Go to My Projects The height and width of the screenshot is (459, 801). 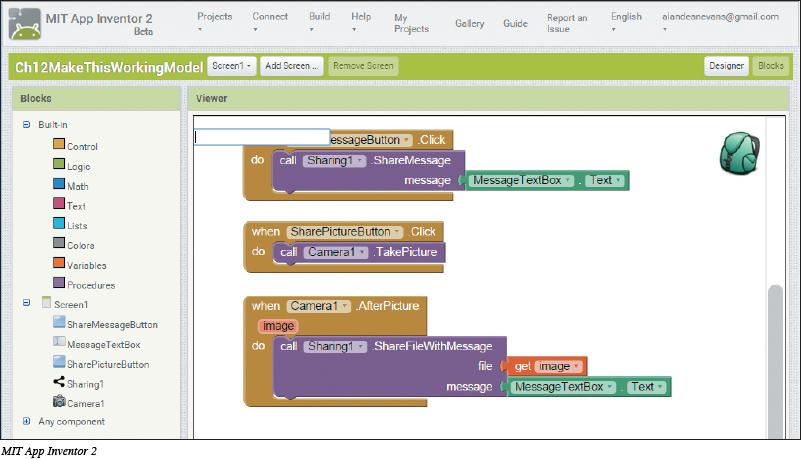click(x=411, y=23)
